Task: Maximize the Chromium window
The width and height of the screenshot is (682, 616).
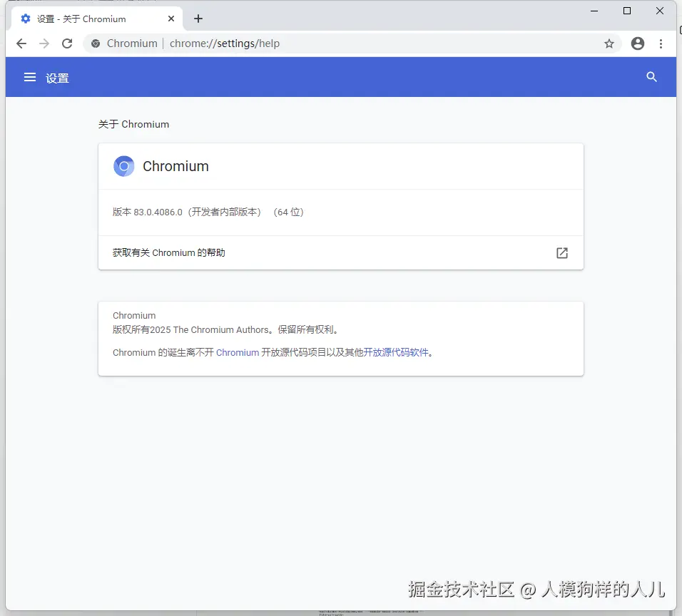Action: [x=627, y=11]
